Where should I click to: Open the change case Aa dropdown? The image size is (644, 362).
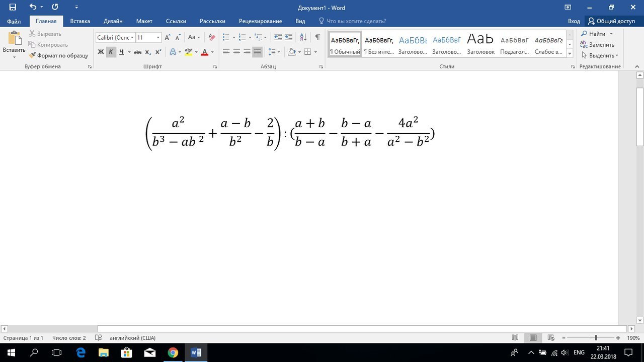[194, 37]
